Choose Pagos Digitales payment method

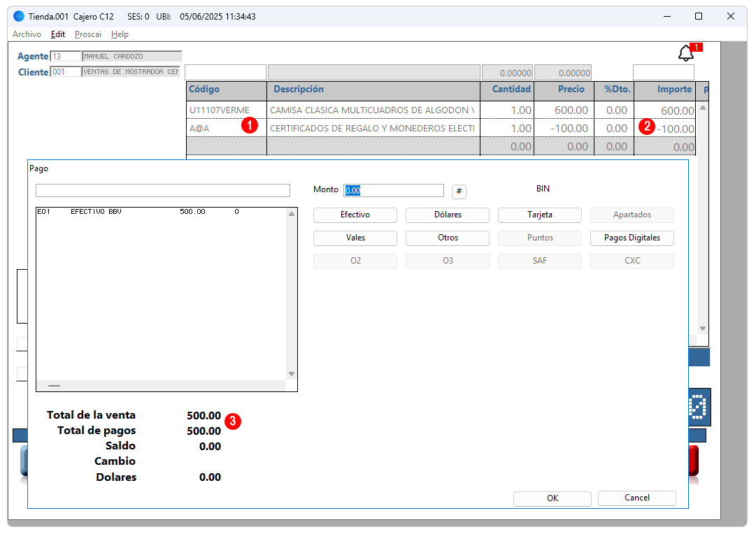tap(632, 238)
